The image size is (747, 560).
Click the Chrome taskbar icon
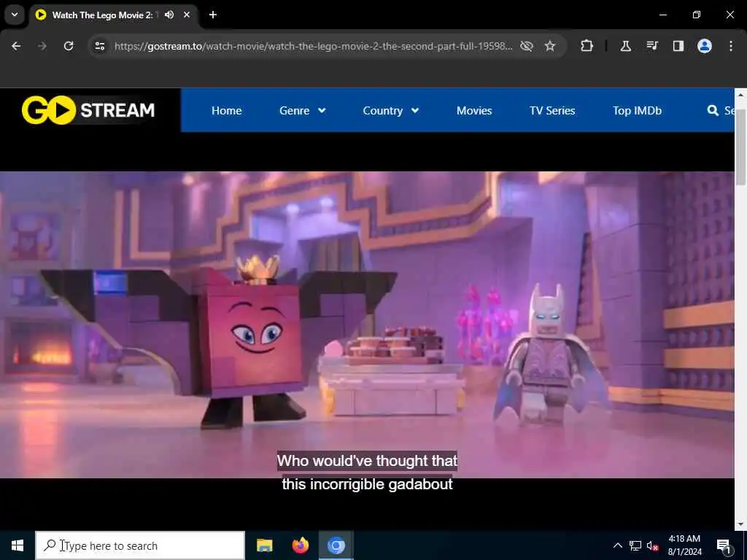pyautogui.click(x=336, y=545)
